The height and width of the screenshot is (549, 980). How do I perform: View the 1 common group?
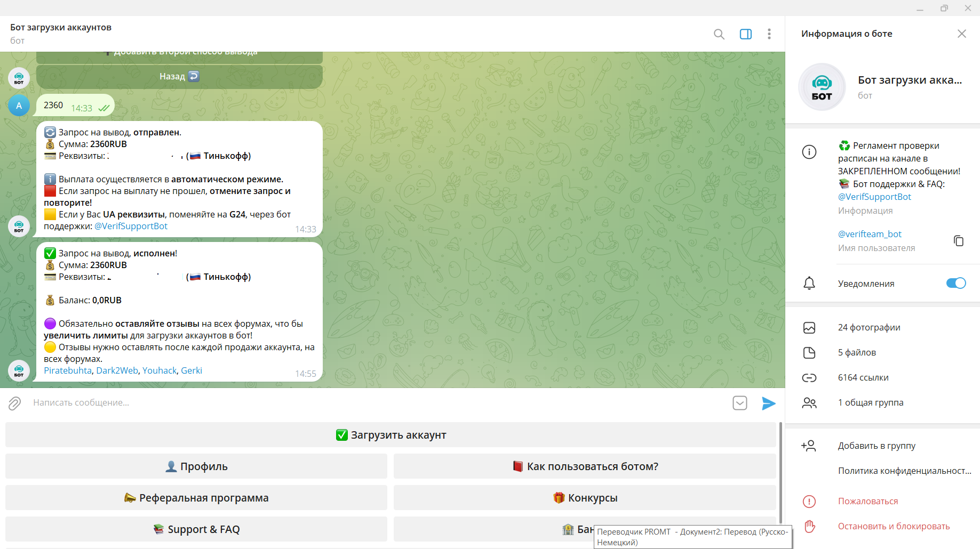pyautogui.click(x=870, y=403)
